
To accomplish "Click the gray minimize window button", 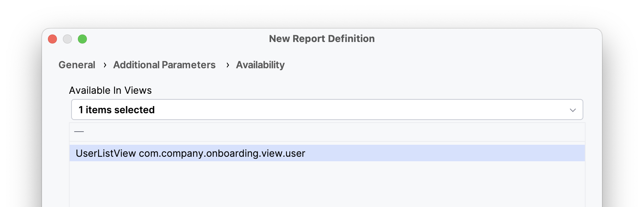I will pyautogui.click(x=67, y=39).
